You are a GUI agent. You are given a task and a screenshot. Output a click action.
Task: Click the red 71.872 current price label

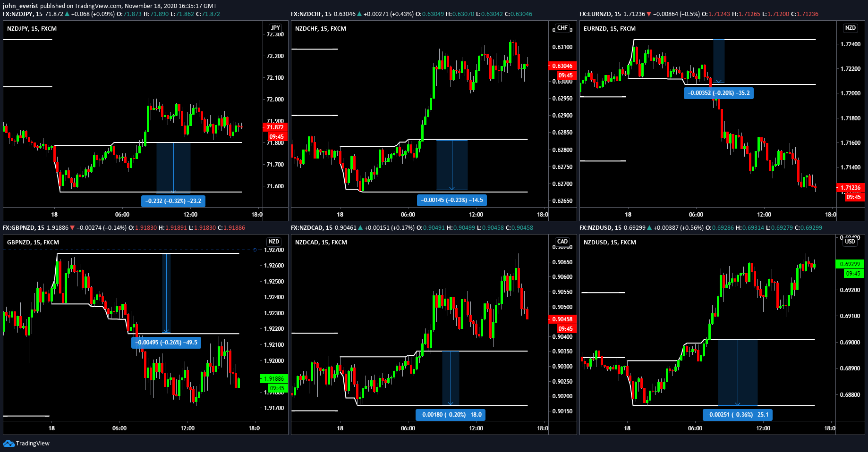pyautogui.click(x=275, y=127)
